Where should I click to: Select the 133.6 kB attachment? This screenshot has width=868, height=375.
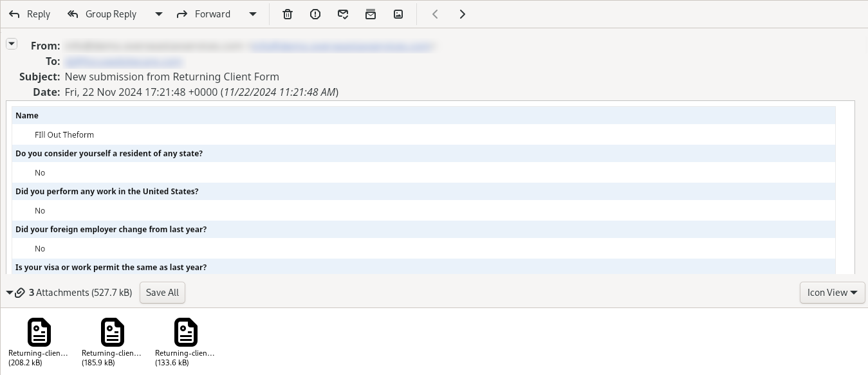185,332
